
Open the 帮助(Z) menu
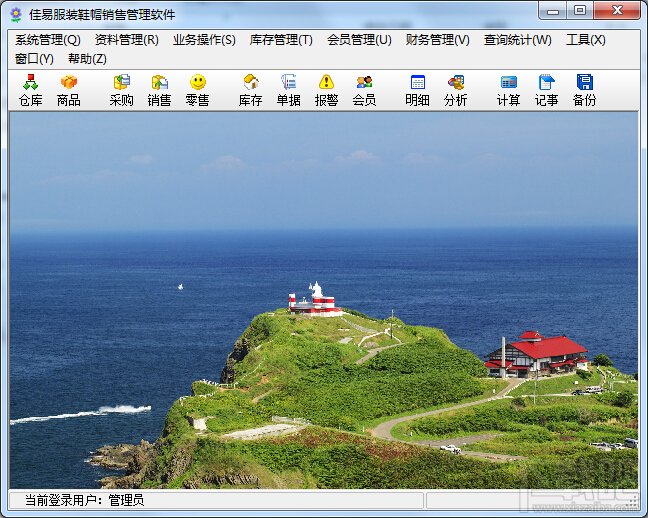click(87, 59)
